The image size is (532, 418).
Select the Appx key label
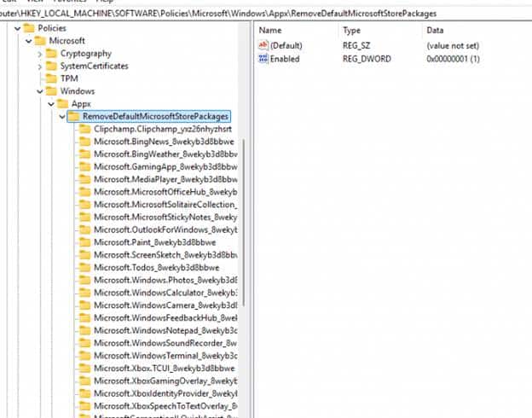[81, 104]
